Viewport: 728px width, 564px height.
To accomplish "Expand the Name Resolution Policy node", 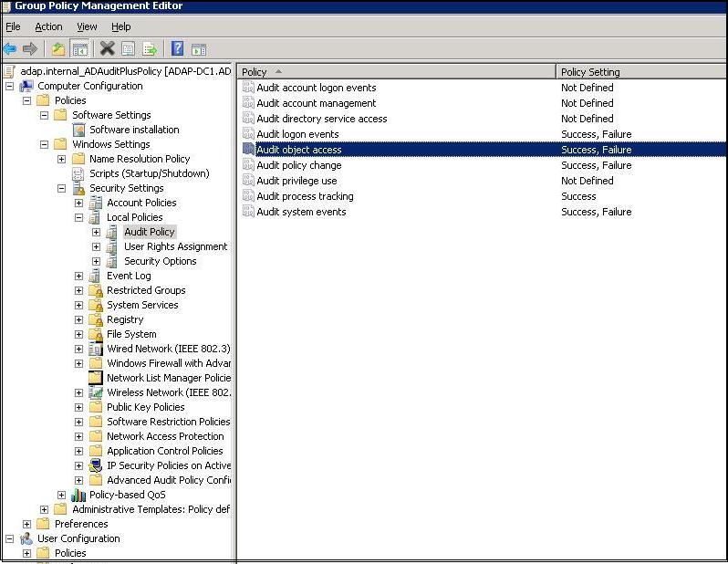I will point(61,159).
